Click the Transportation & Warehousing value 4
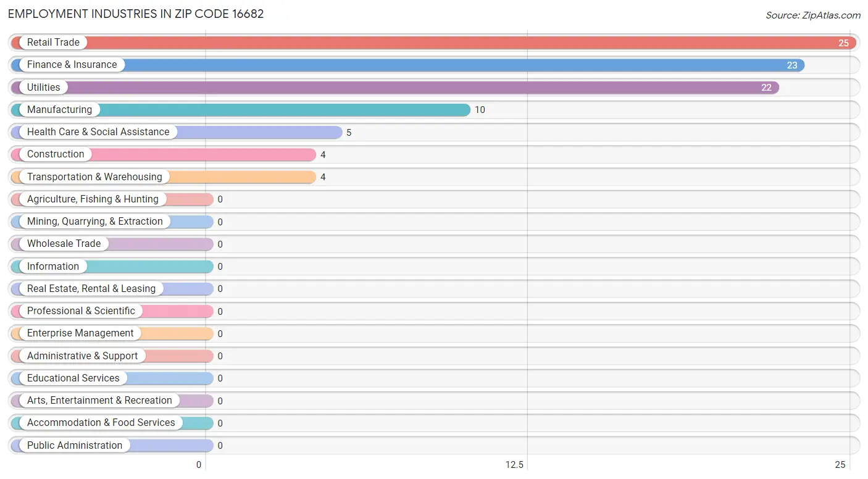The image size is (868, 479). point(323,177)
